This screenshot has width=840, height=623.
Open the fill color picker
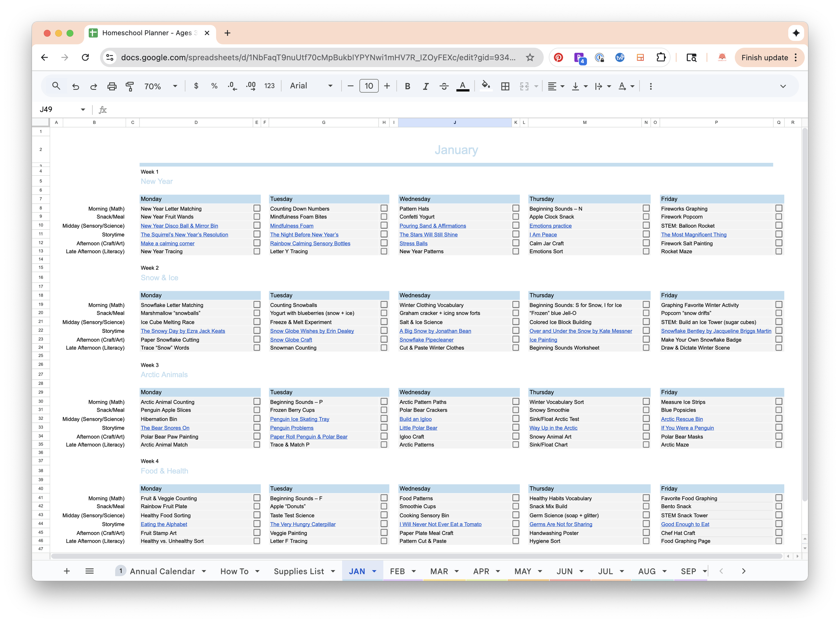tap(486, 86)
